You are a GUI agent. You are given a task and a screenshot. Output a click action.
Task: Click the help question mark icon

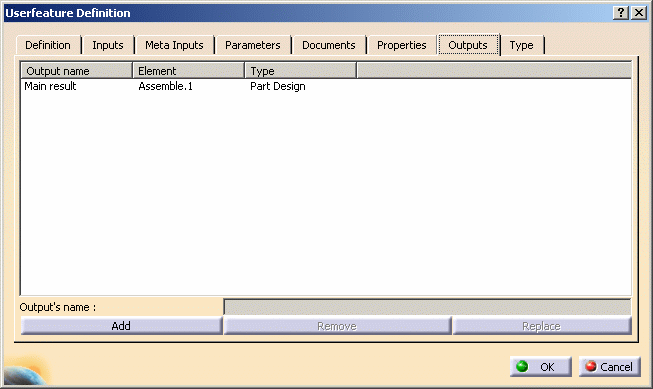click(x=621, y=13)
